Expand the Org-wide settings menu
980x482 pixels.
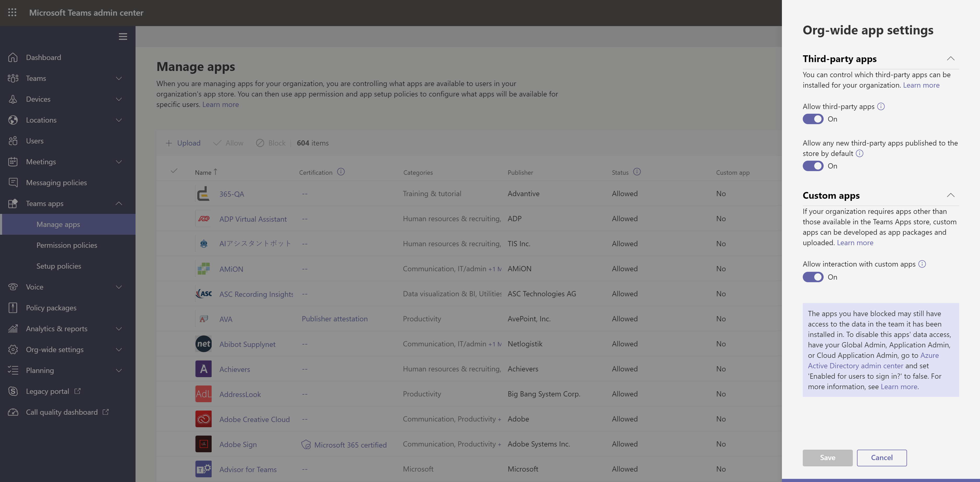click(x=55, y=350)
